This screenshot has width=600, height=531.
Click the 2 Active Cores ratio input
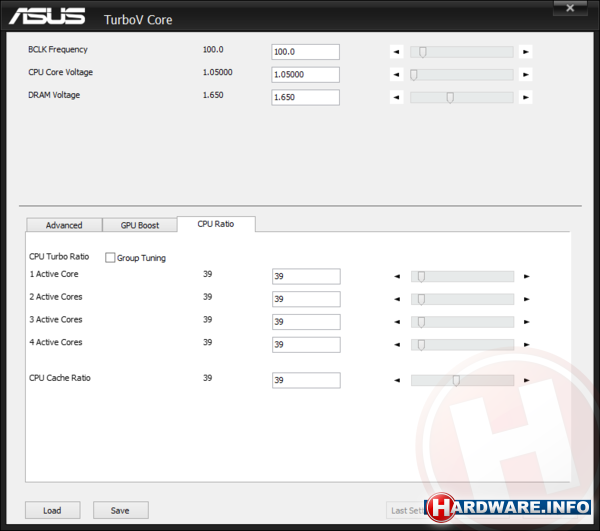coord(306,299)
